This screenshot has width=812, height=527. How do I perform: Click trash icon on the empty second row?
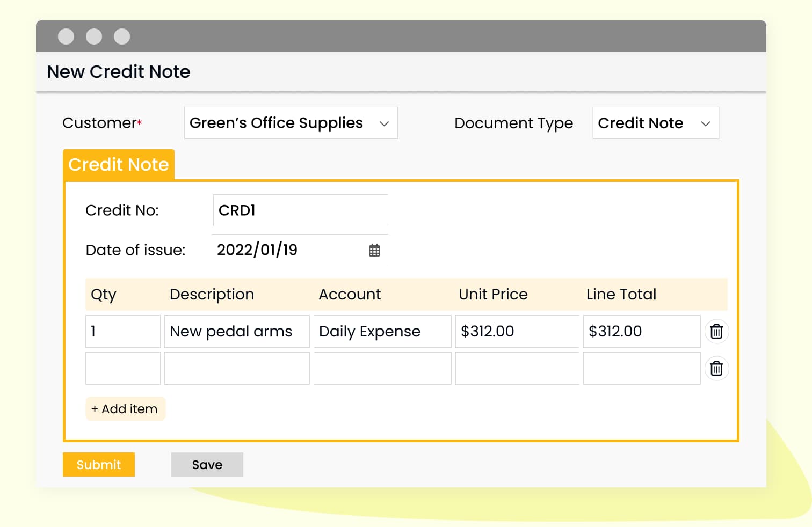[x=716, y=369]
